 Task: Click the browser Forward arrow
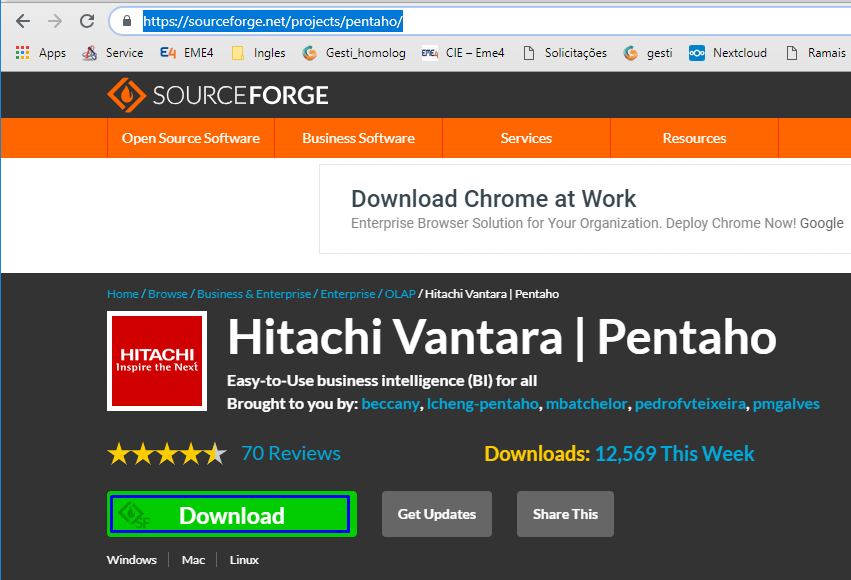(55, 21)
